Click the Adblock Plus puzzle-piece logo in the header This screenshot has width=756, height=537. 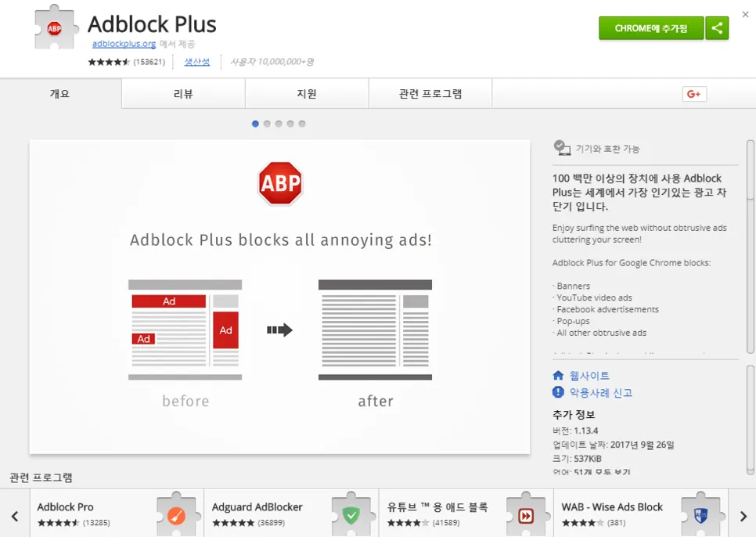pyautogui.click(x=56, y=27)
